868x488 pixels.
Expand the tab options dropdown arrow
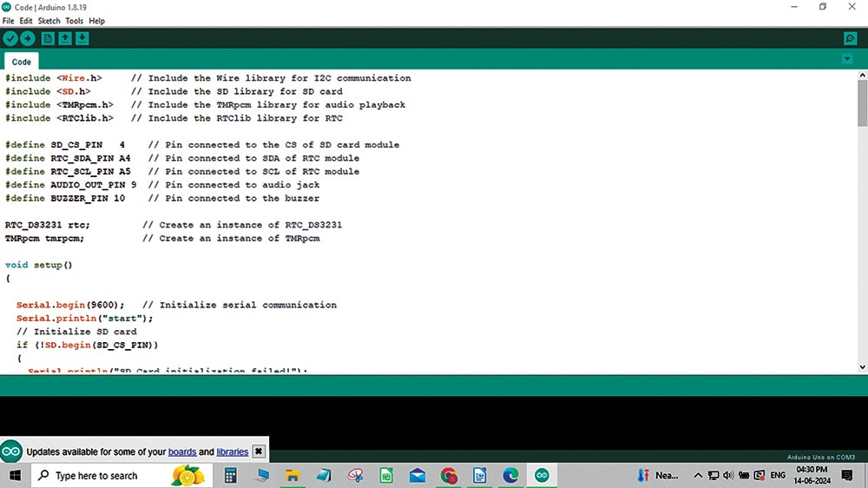pyautogui.click(x=847, y=59)
